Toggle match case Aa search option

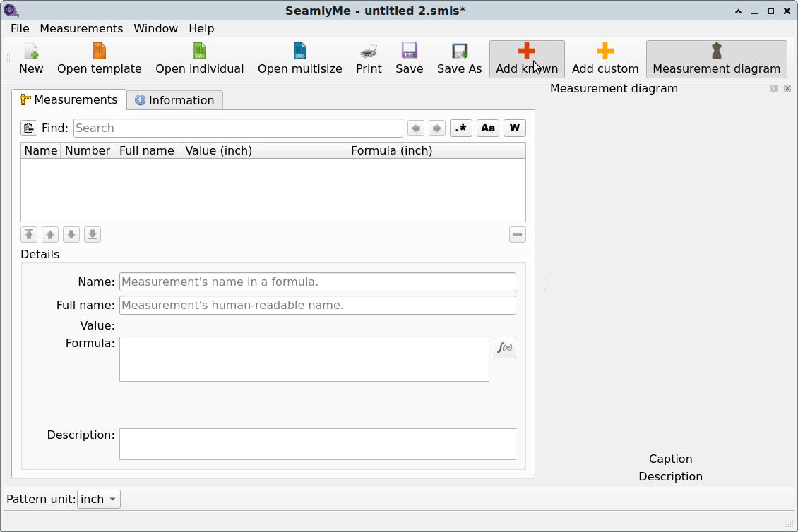click(x=487, y=128)
